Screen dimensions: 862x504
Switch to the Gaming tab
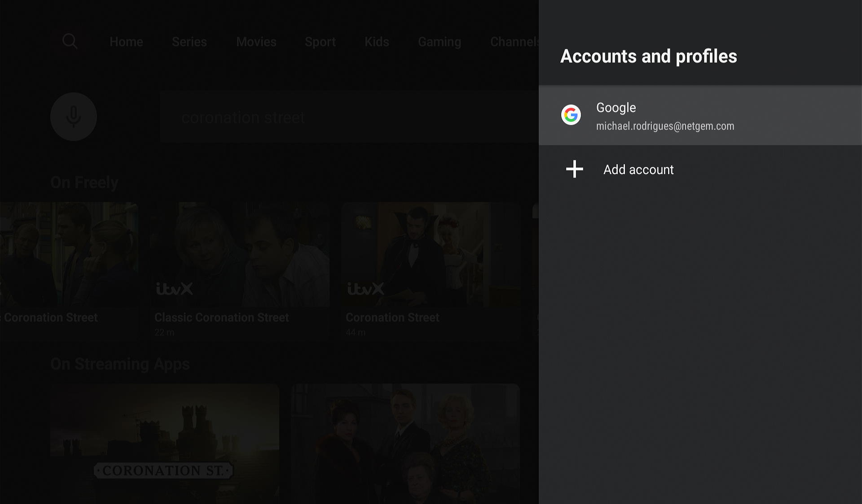[x=439, y=42]
